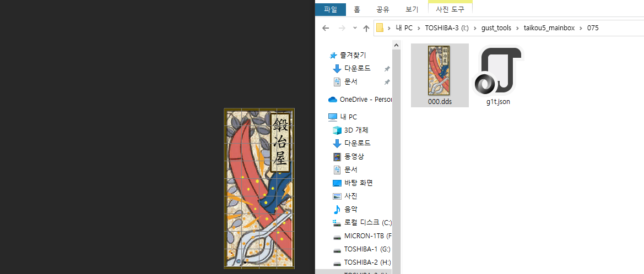Image resolution: width=644 pixels, height=274 pixels.
Task: Select 내 PC in the address path
Action: tap(404, 28)
